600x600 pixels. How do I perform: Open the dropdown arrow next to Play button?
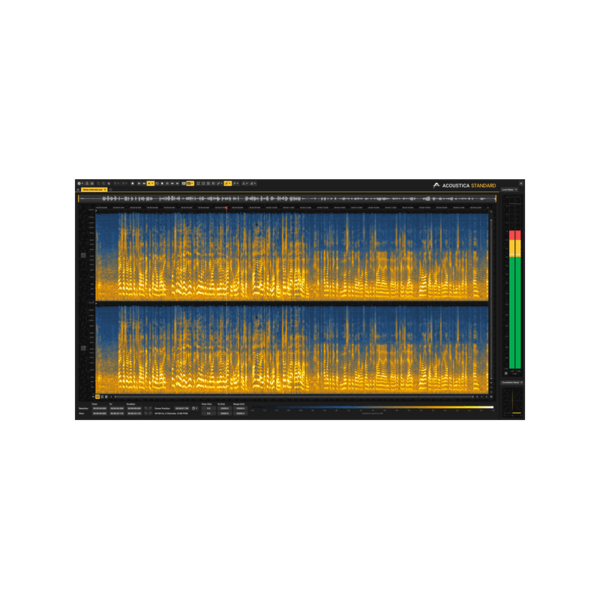tap(153, 184)
